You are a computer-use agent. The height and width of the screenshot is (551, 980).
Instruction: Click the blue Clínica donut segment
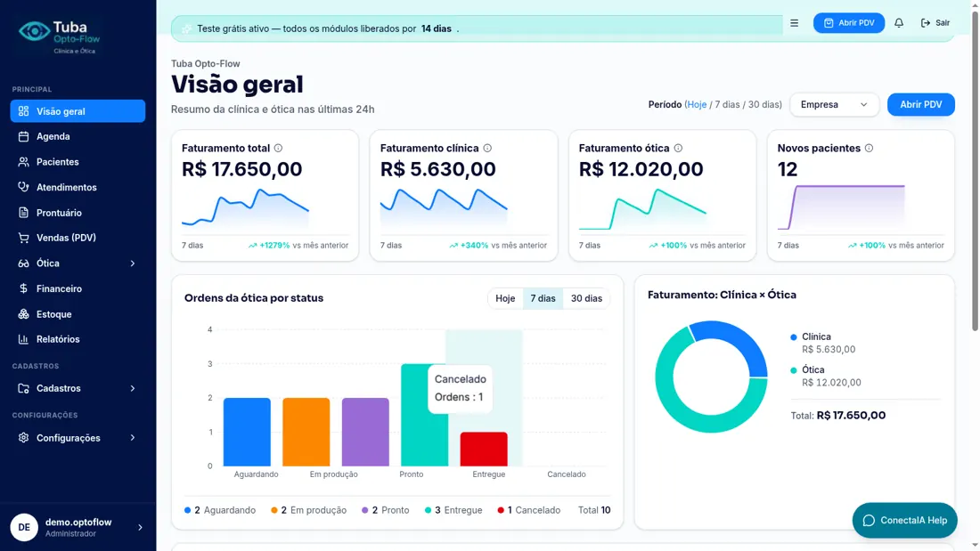point(738,340)
